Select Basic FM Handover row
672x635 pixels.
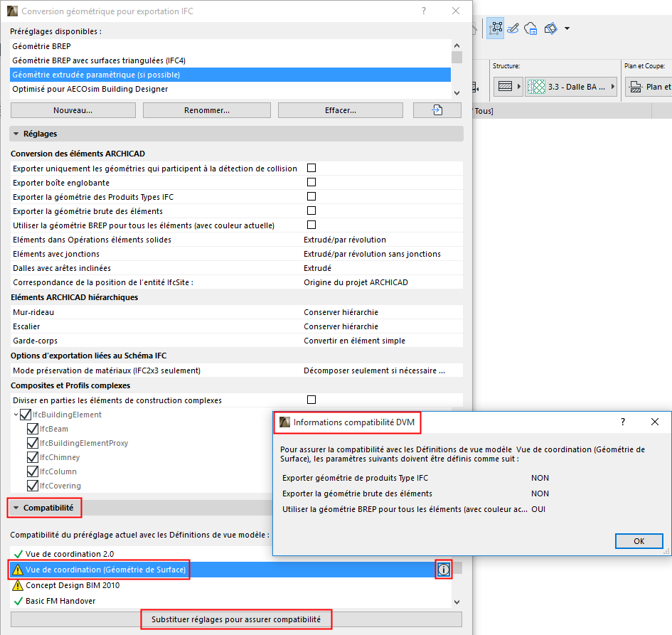pyautogui.click(x=230, y=601)
